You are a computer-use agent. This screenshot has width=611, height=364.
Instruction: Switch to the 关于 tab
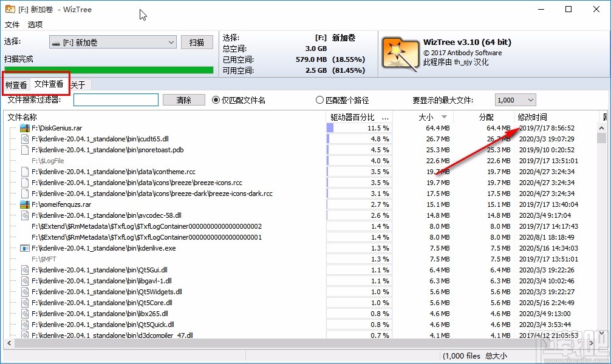[78, 85]
